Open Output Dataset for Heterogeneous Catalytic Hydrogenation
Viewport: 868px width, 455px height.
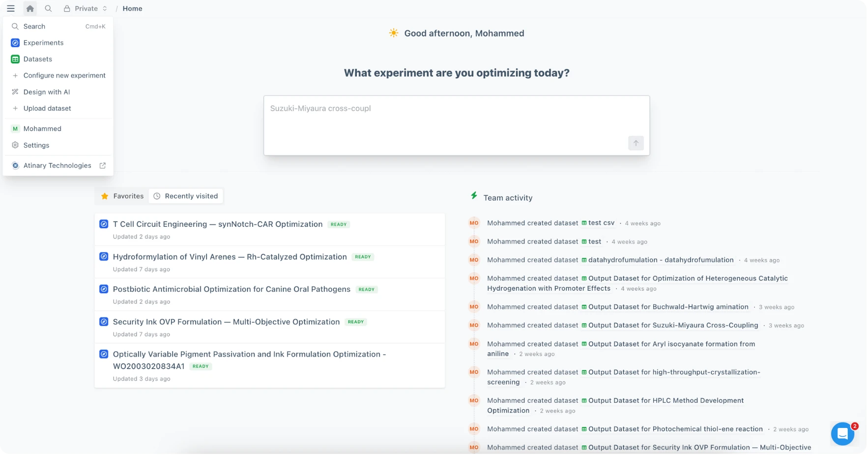click(637, 283)
